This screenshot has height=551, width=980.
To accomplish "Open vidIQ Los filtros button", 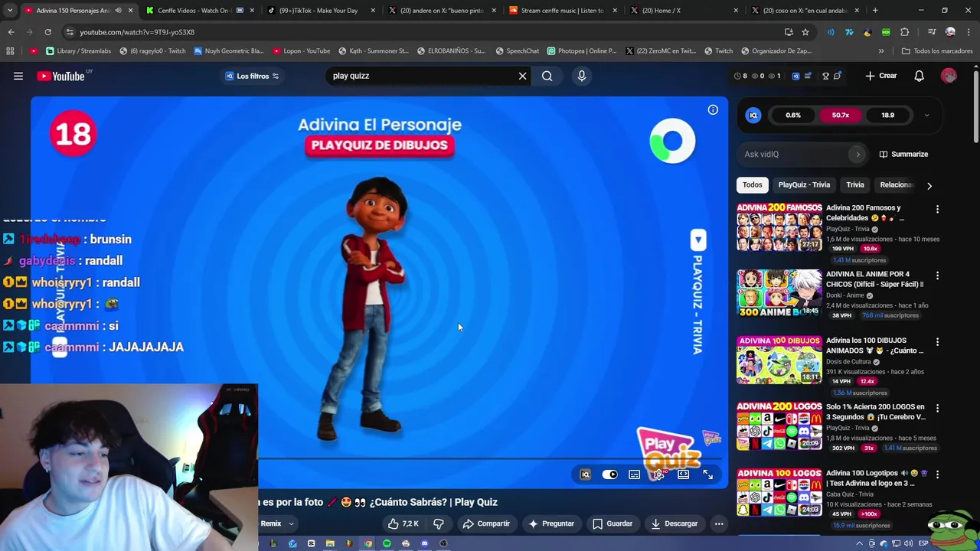I will point(252,76).
